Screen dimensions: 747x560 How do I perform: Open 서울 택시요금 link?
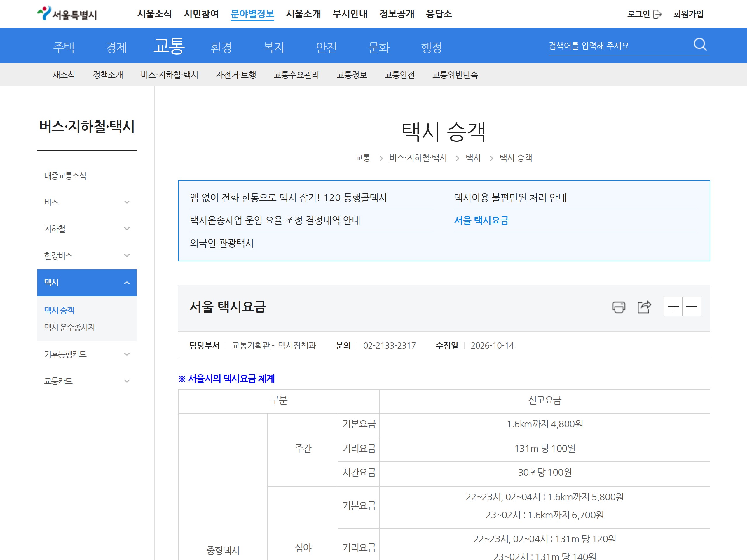[x=481, y=220]
